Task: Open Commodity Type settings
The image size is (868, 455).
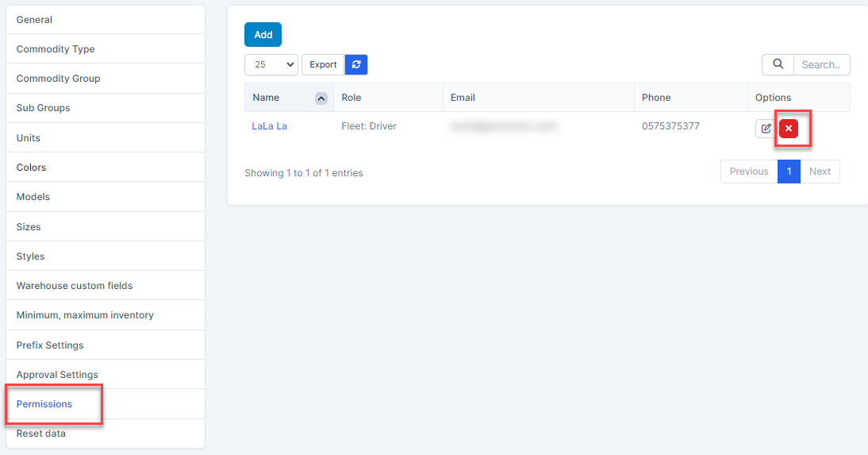Action: click(56, 49)
